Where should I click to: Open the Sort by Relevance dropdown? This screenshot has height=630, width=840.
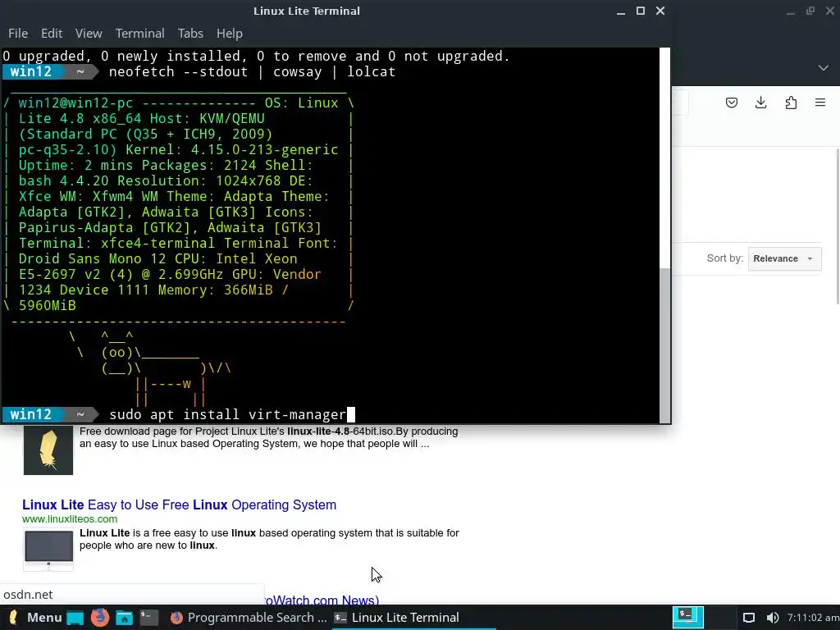pyautogui.click(x=784, y=258)
